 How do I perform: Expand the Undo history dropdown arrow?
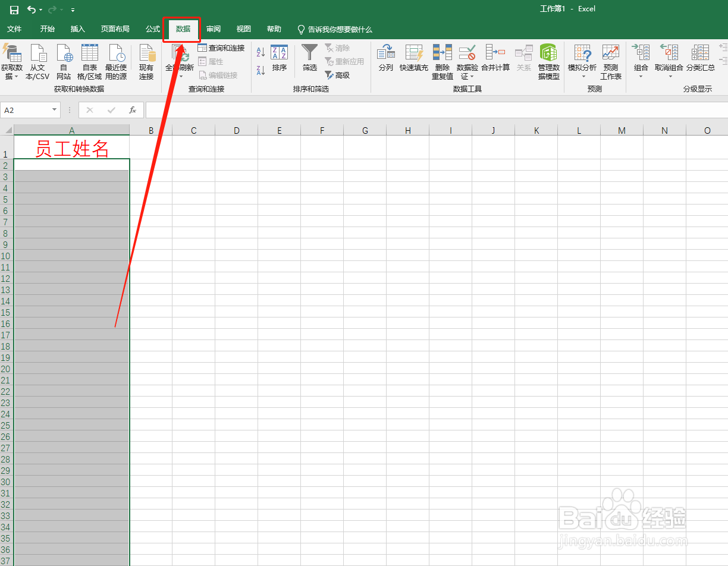(x=41, y=10)
